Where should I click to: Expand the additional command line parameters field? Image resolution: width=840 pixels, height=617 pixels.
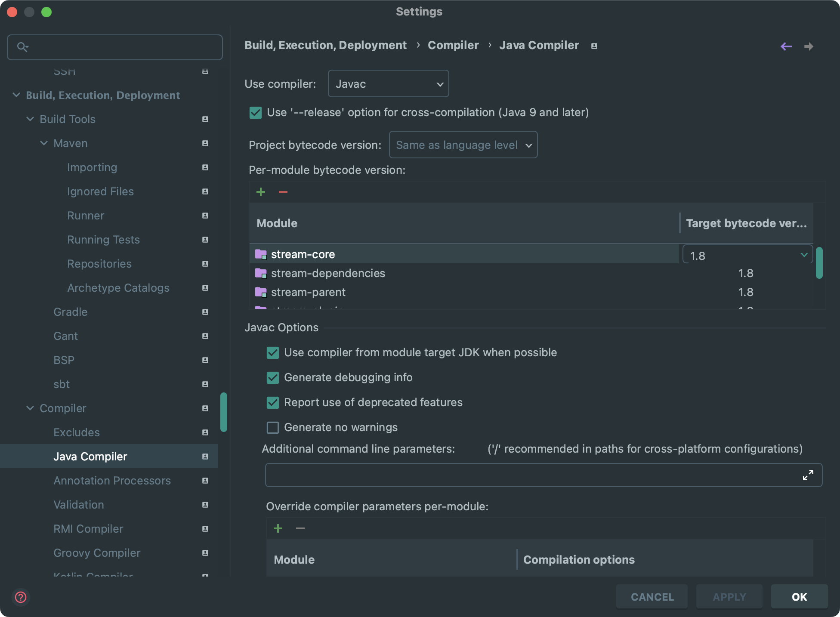(x=808, y=475)
